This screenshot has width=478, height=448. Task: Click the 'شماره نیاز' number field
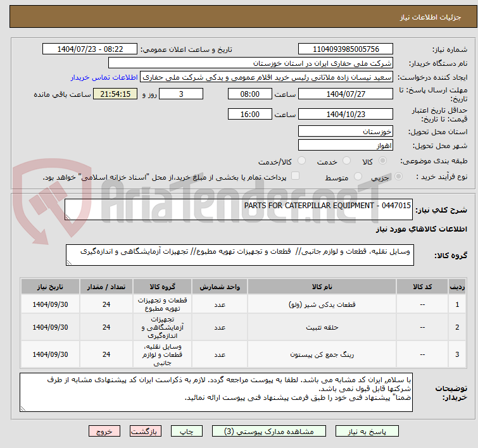346,49
